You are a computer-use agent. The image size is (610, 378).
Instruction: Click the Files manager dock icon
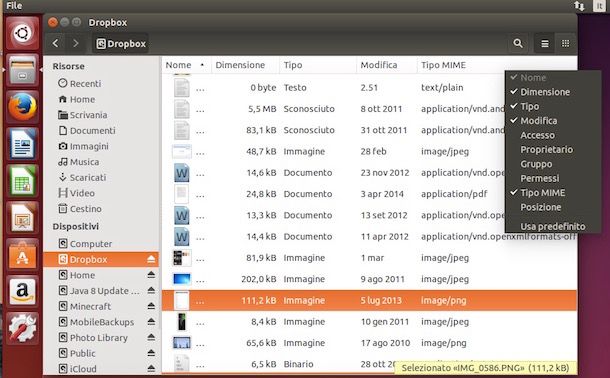click(x=22, y=70)
